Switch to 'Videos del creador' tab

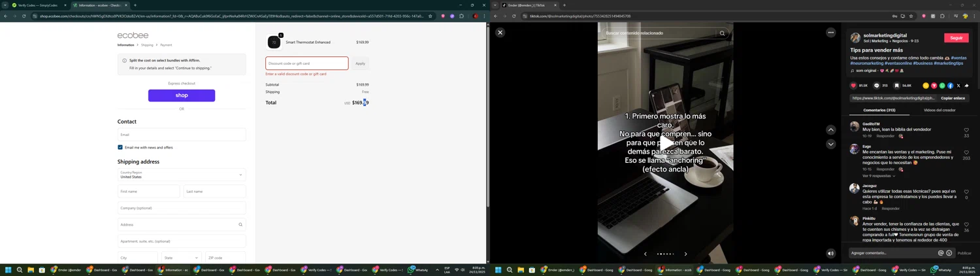[x=939, y=111]
